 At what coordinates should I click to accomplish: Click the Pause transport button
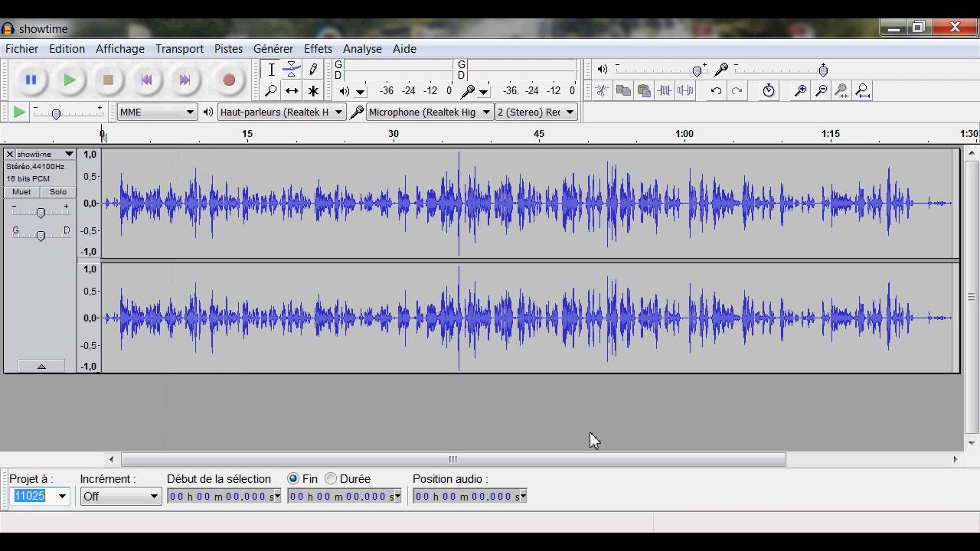pyautogui.click(x=31, y=80)
